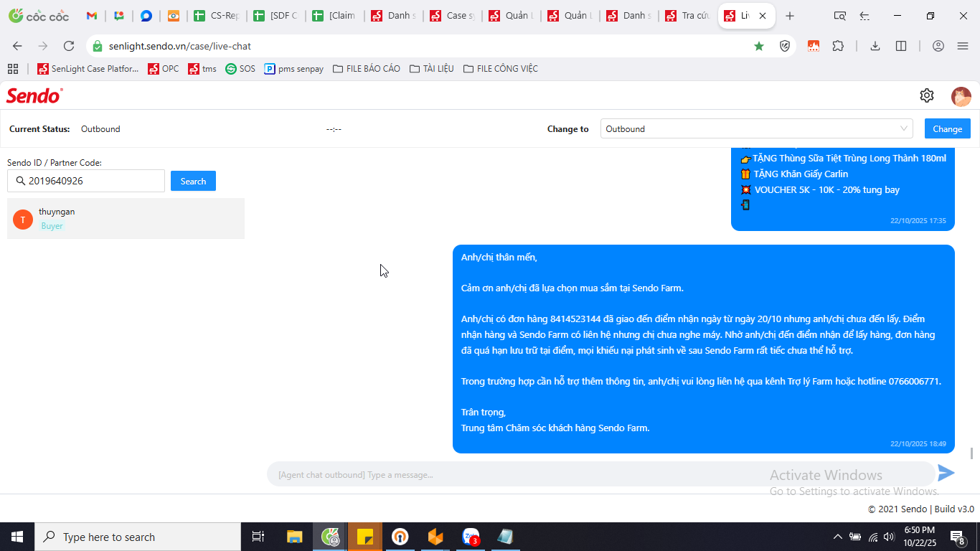Open Sticky Notes from taskbar
The width and height of the screenshot is (980, 551).
point(365,537)
